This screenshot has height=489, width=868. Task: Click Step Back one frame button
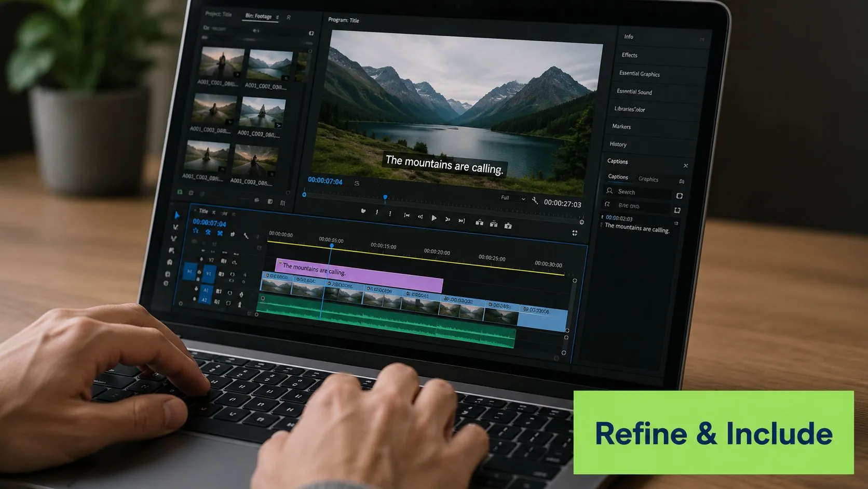click(421, 217)
